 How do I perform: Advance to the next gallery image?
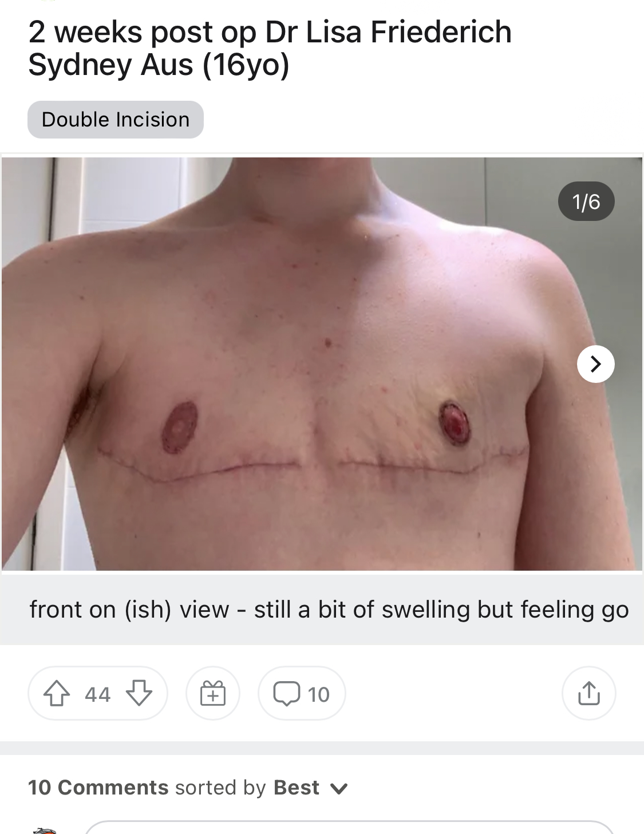596,364
